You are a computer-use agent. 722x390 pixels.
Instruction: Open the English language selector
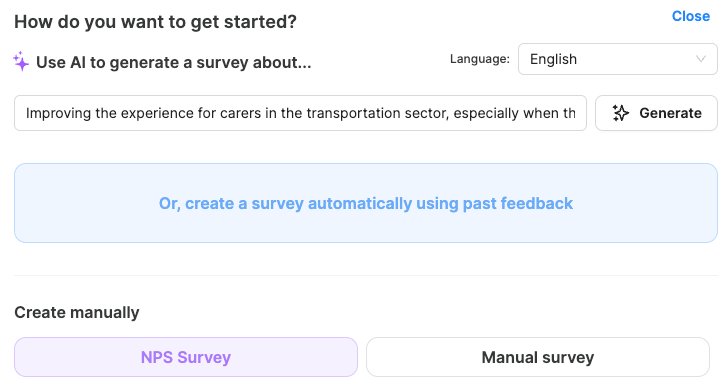(617, 59)
